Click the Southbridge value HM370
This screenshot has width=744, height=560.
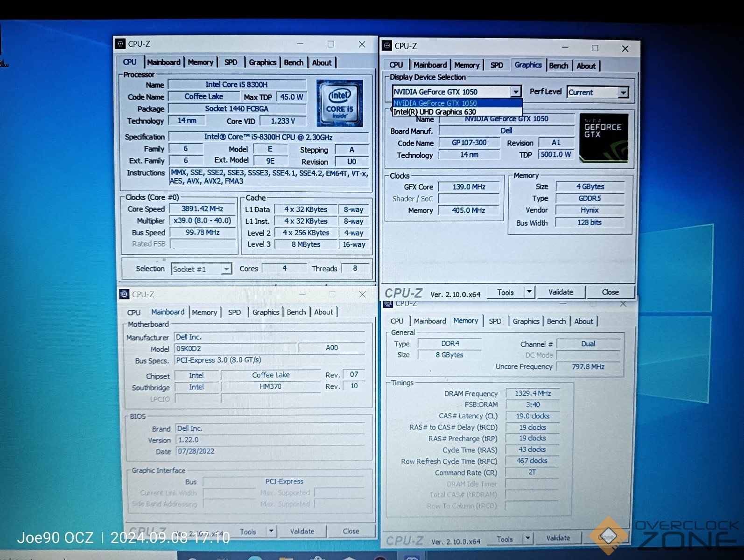point(271,386)
